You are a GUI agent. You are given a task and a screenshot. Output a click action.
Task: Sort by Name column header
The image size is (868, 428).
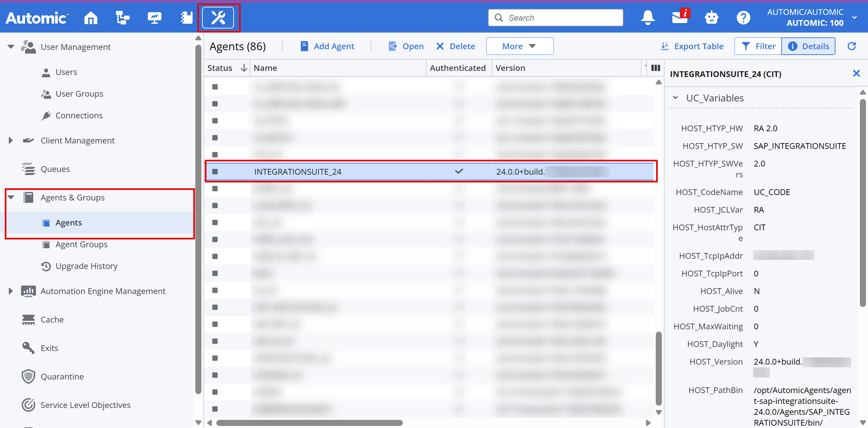(x=338, y=68)
